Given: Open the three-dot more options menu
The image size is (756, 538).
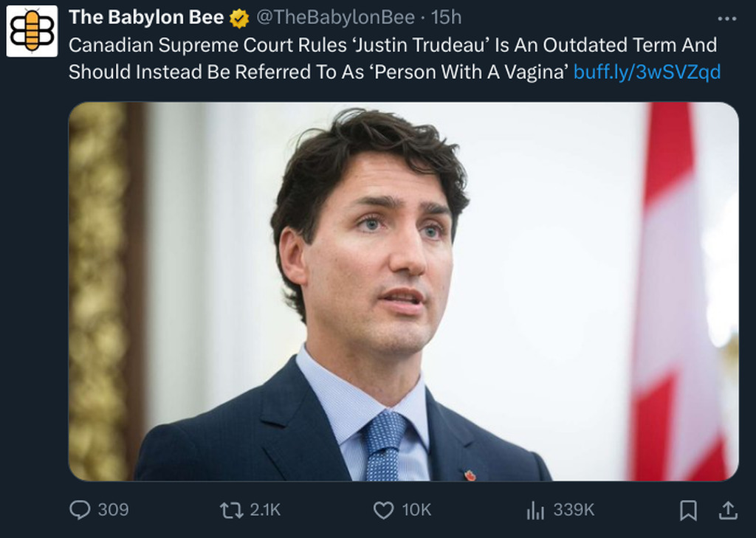Looking at the screenshot, I should pyautogui.click(x=726, y=19).
